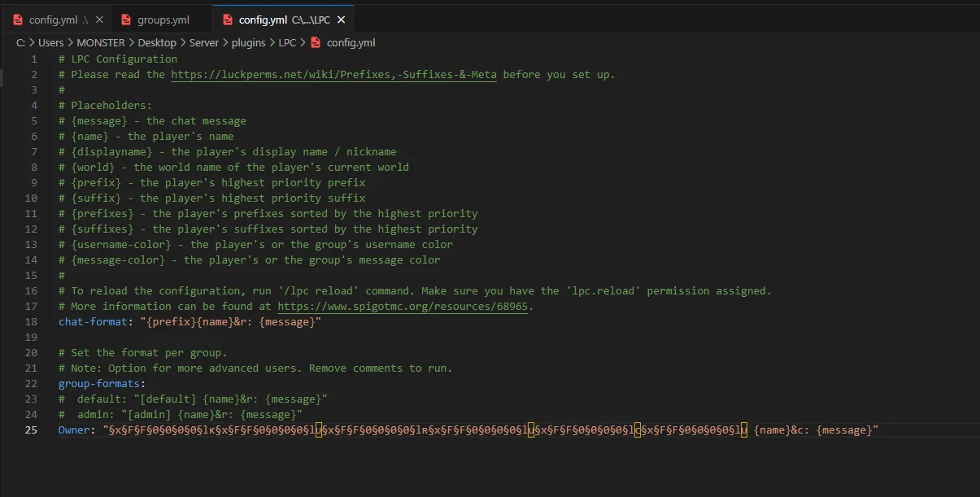The image size is (980, 497).
Task: Open the Users breadcrumb segment
Action: [x=50, y=42]
